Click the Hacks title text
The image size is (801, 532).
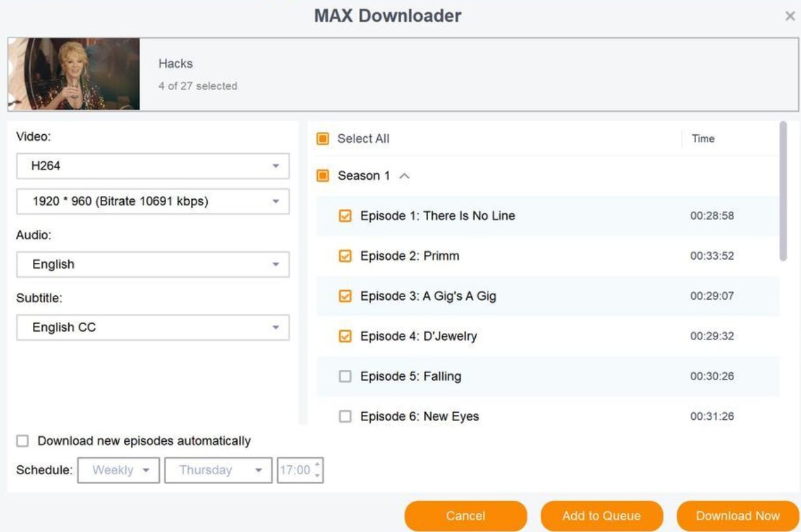(175, 64)
